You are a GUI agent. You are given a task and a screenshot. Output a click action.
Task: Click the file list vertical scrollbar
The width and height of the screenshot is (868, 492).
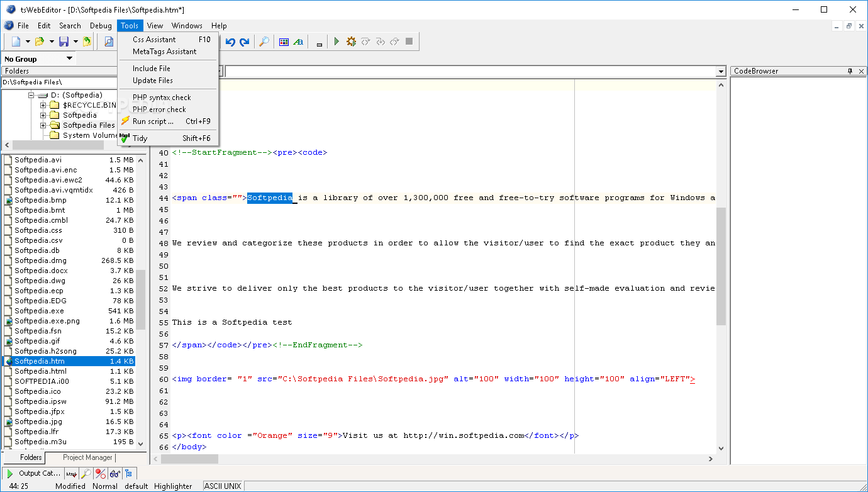click(141, 301)
